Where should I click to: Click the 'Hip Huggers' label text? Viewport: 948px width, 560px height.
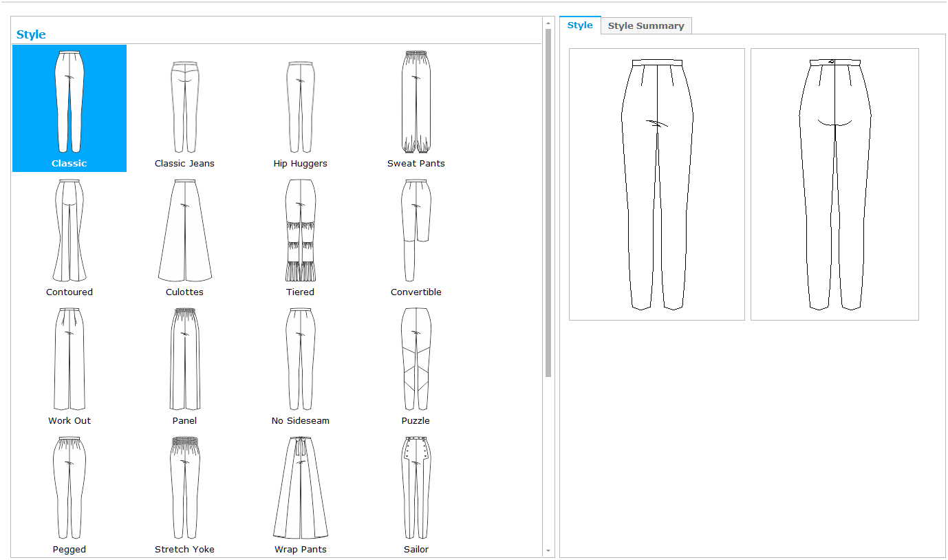300,164
